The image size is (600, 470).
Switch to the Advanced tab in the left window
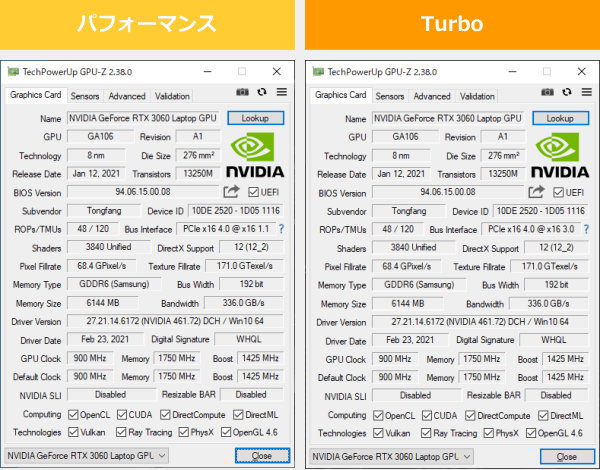(127, 96)
